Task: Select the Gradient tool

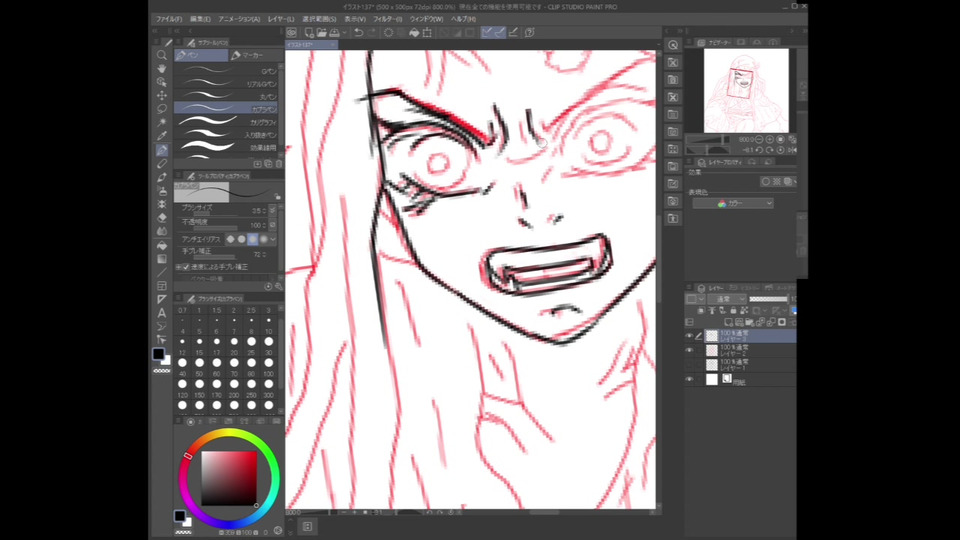Action: (162, 258)
